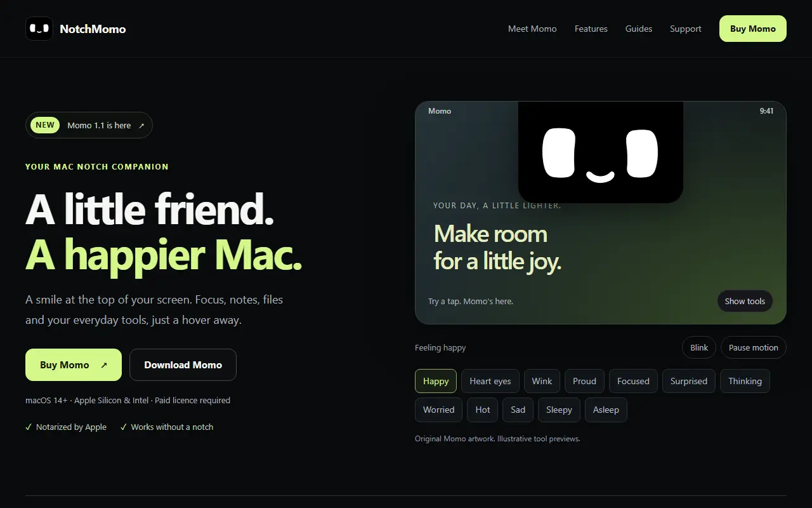
Task: Select the Worried expression
Action: (439, 410)
